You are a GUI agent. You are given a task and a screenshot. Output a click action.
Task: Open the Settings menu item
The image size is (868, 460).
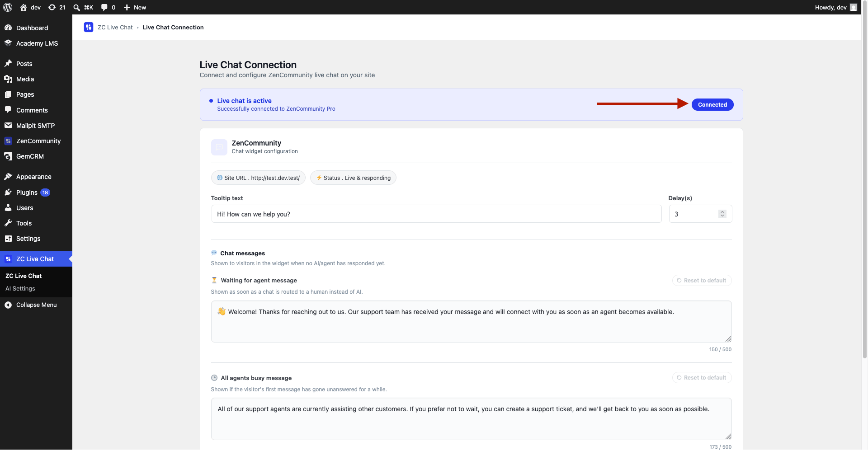(x=36, y=239)
